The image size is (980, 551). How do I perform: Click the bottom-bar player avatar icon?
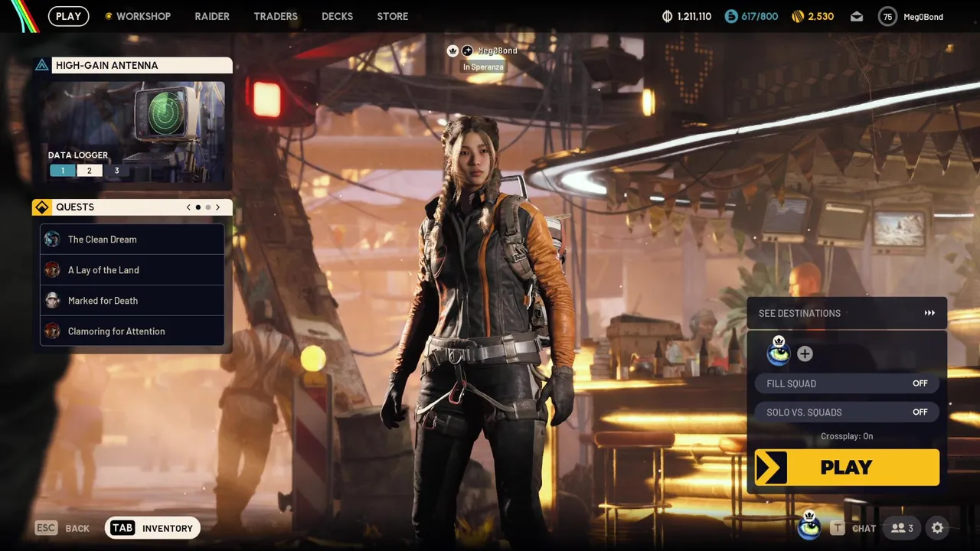tap(809, 526)
